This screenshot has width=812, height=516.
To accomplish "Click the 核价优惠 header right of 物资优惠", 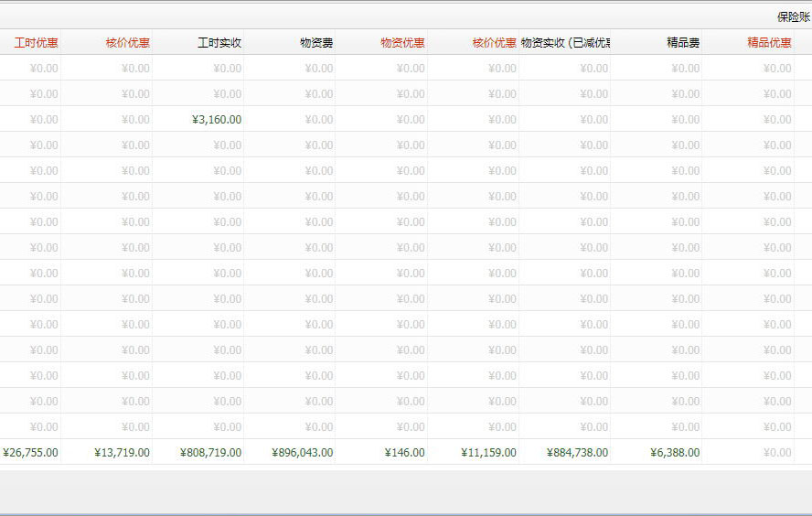I will 494,42.
